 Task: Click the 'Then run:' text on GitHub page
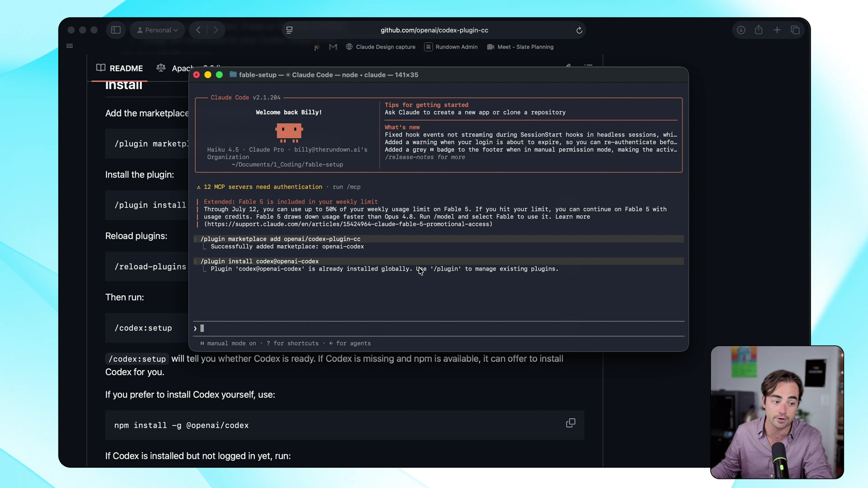[x=124, y=297]
